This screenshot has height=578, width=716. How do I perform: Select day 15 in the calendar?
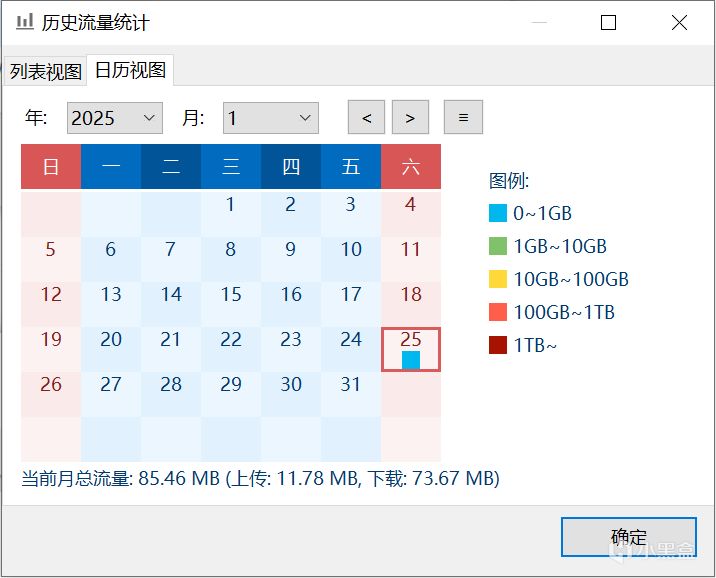231,304
